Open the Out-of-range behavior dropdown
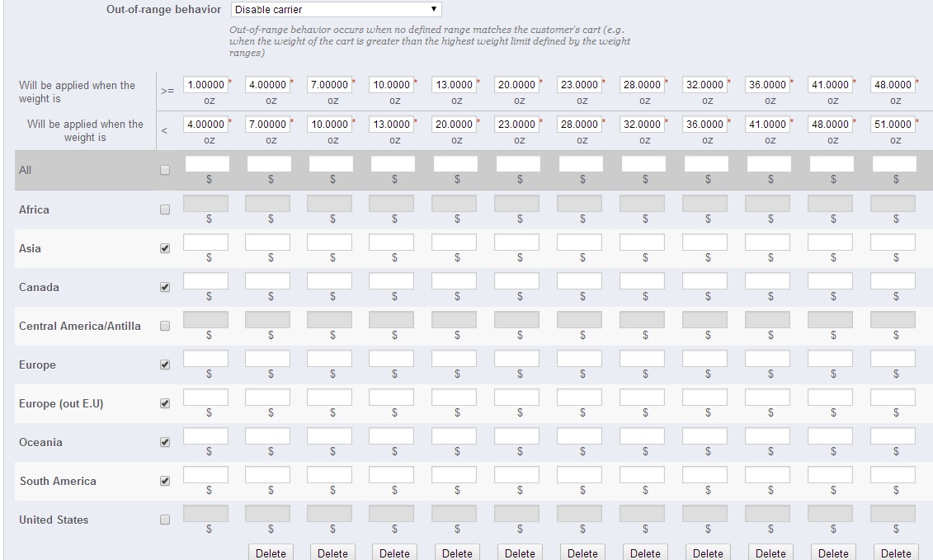Screen dimensions: 933x560 tap(337, 10)
